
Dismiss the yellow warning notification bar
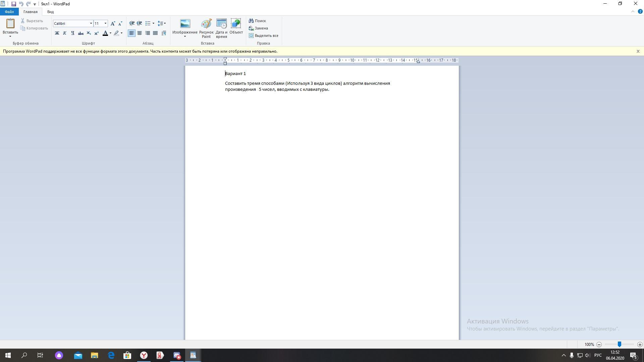click(x=638, y=51)
